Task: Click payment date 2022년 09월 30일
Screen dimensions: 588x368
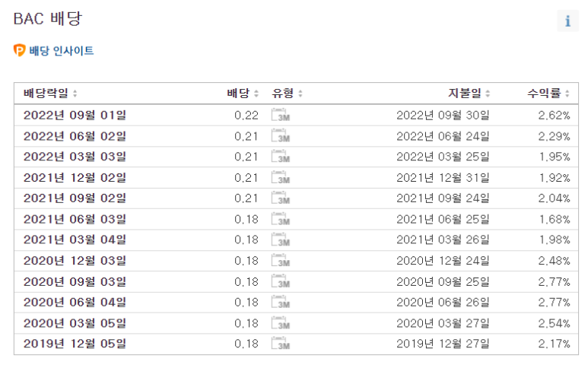Action: [x=443, y=115]
